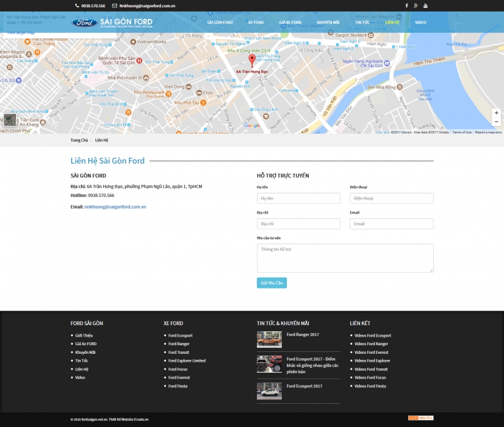
Task: Open SÀI GÒN FORD menu item
Action: pos(220,23)
